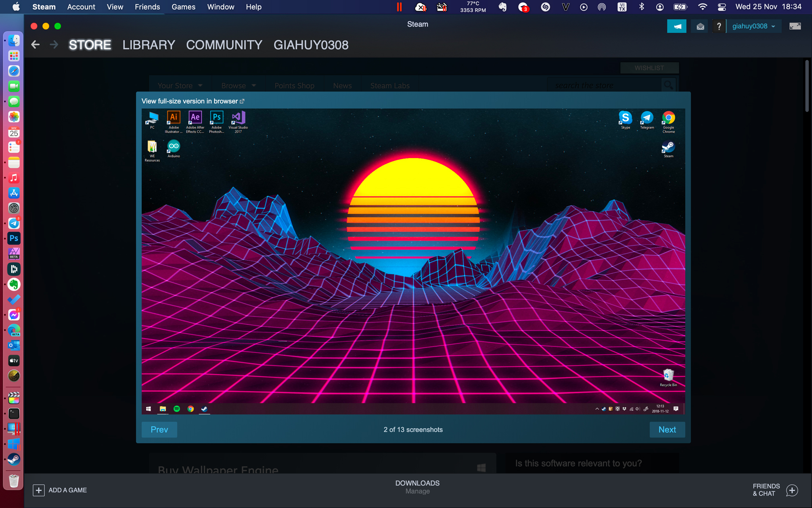Open Photoshop from the dock
The width and height of the screenshot is (812, 508).
pyautogui.click(x=14, y=239)
